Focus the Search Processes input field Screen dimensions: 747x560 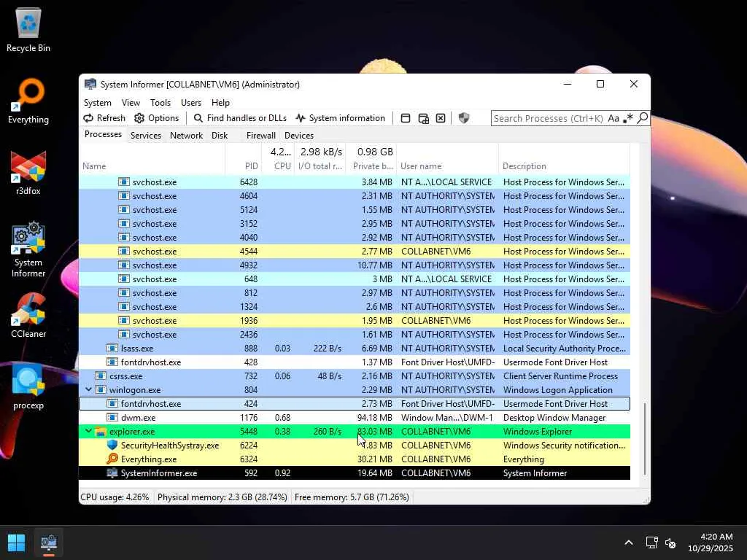tap(548, 118)
